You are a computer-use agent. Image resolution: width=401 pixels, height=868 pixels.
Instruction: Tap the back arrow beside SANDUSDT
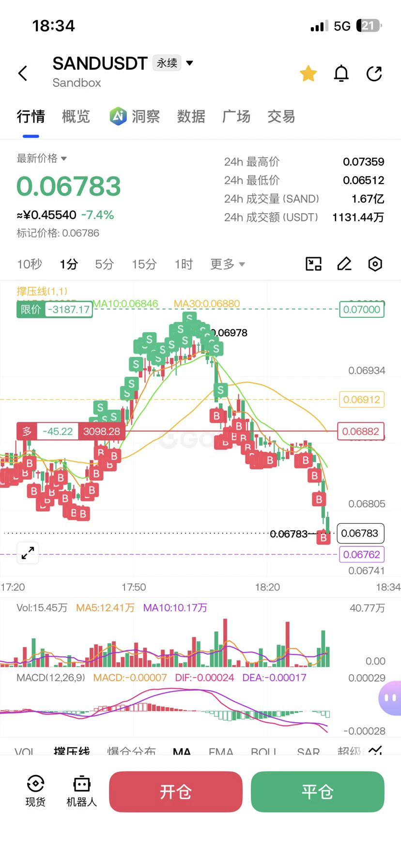pyautogui.click(x=23, y=74)
